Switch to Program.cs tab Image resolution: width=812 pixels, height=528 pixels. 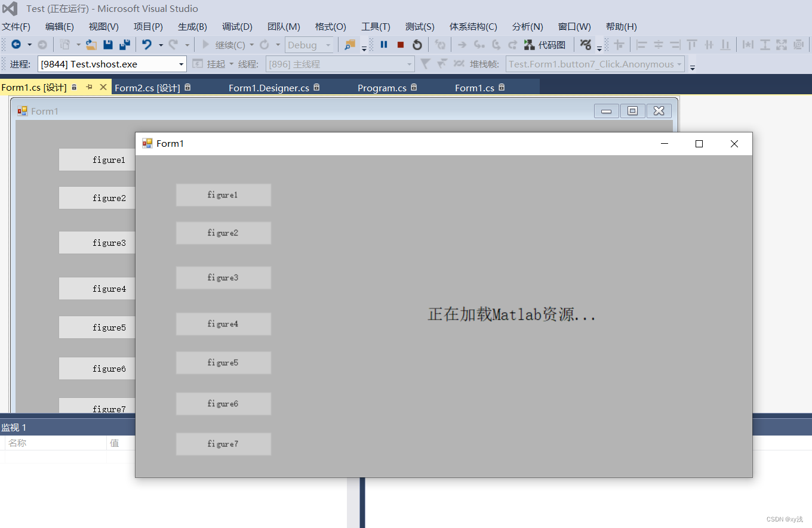[382, 88]
